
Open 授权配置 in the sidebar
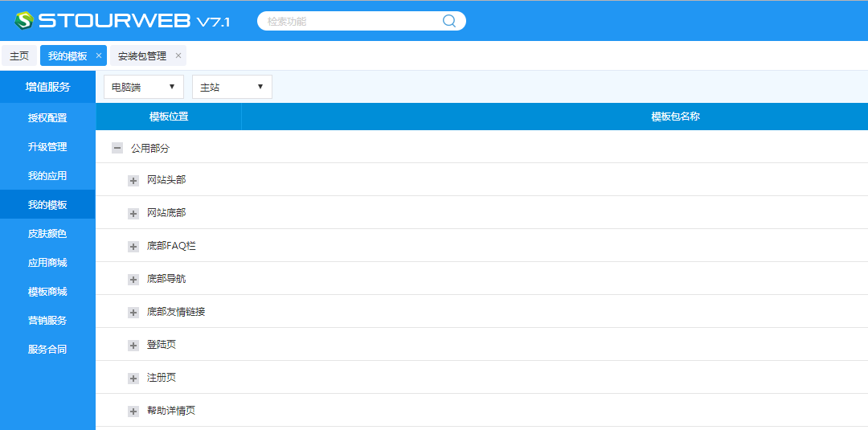[x=47, y=118]
